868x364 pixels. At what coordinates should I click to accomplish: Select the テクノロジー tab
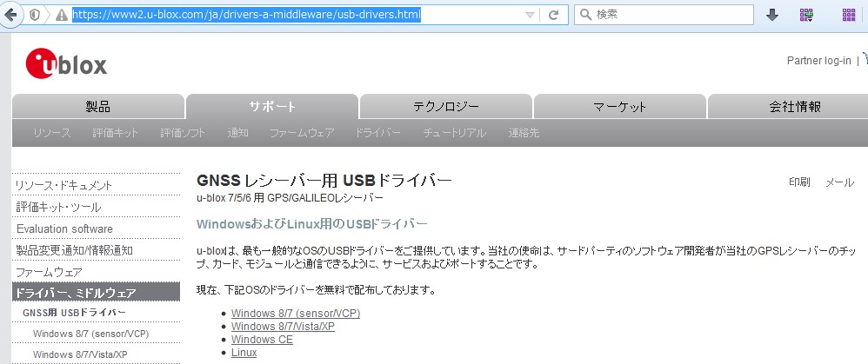[445, 106]
